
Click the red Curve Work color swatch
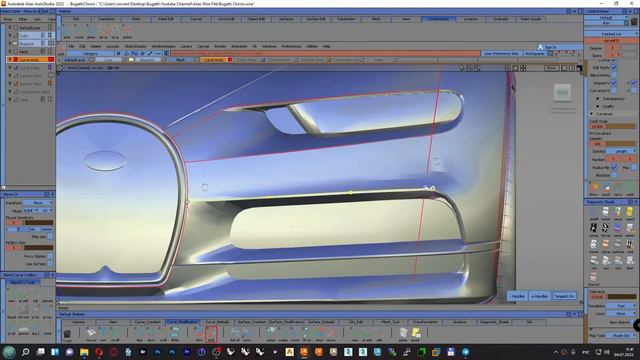point(51,60)
